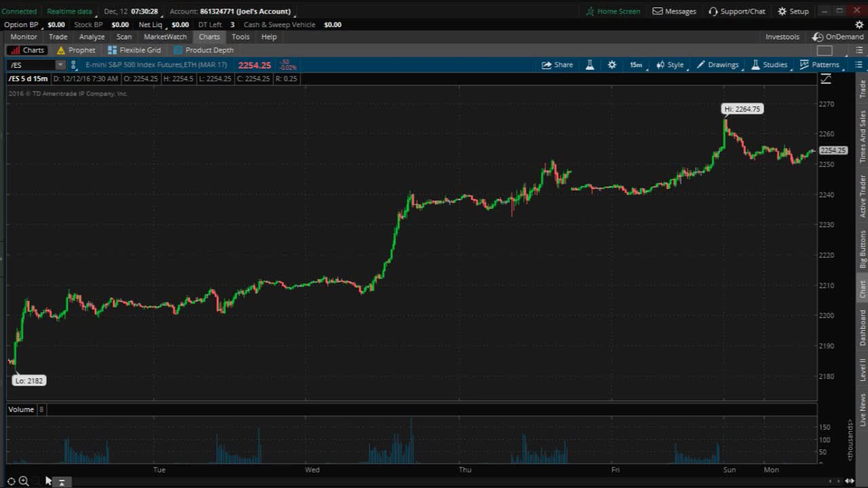The width and height of the screenshot is (868, 488).
Task: Activate OnDemand mode
Action: click(x=838, y=37)
